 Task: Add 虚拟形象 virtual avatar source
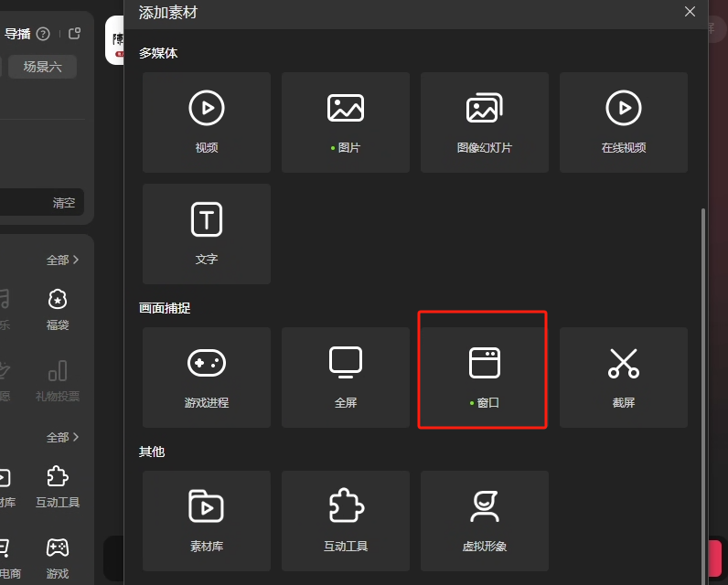pyautogui.click(x=485, y=521)
